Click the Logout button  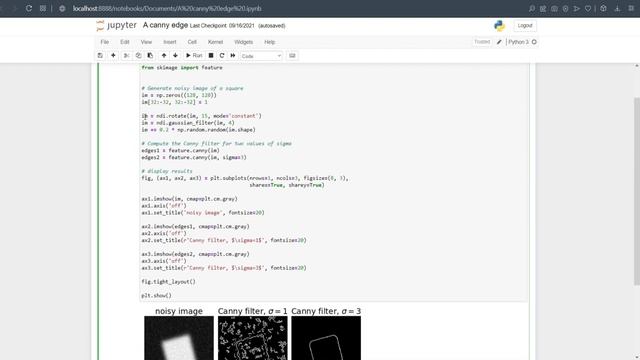pyautogui.click(x=525, y=26)
